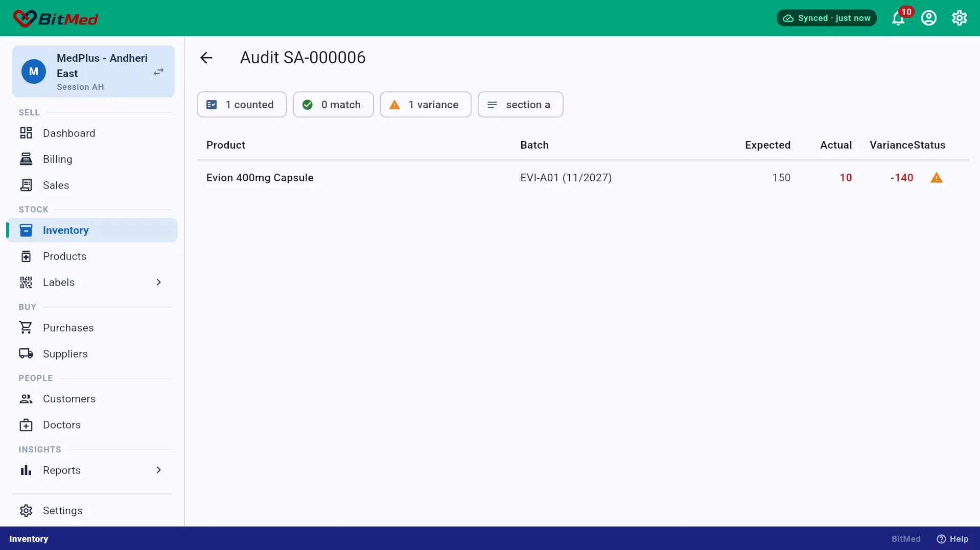Open the user account icon

928,18
